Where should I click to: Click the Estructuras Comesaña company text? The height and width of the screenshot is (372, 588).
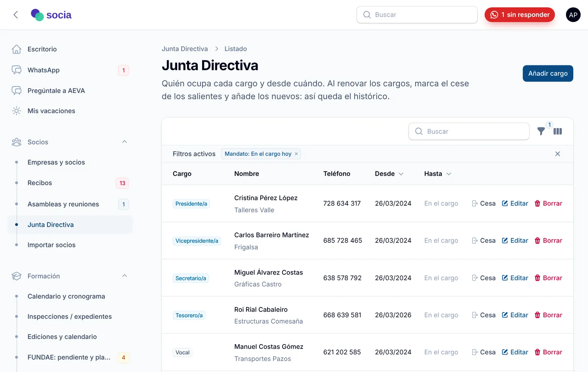268,321
